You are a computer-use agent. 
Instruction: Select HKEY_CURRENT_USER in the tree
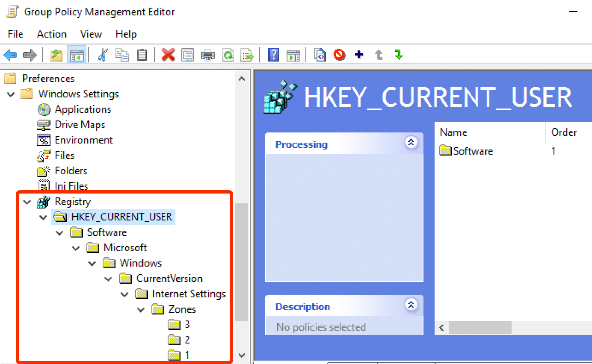coord(121,217)
